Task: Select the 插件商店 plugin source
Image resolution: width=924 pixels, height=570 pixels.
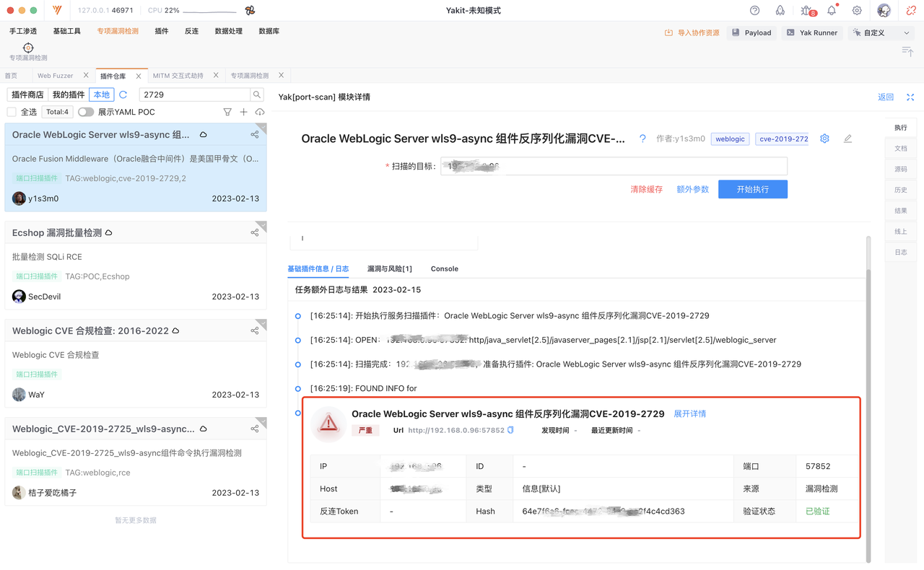Action: tap(28, 95)
